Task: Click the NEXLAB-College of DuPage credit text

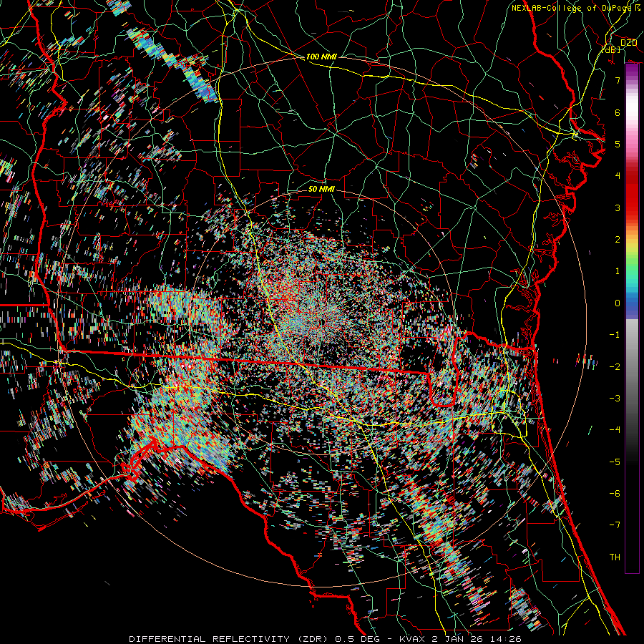Action: point(571,8)
